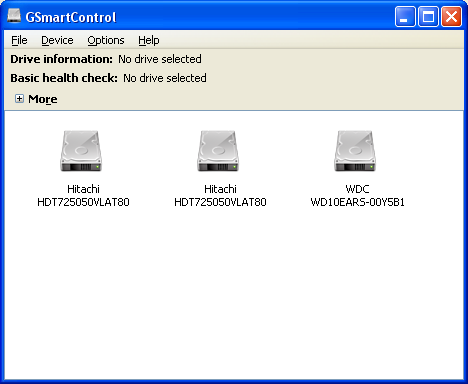Viewport: 468px width, 384px height.
Task: Maximize the GSmartControl window
Action: (x=428, y=16)
